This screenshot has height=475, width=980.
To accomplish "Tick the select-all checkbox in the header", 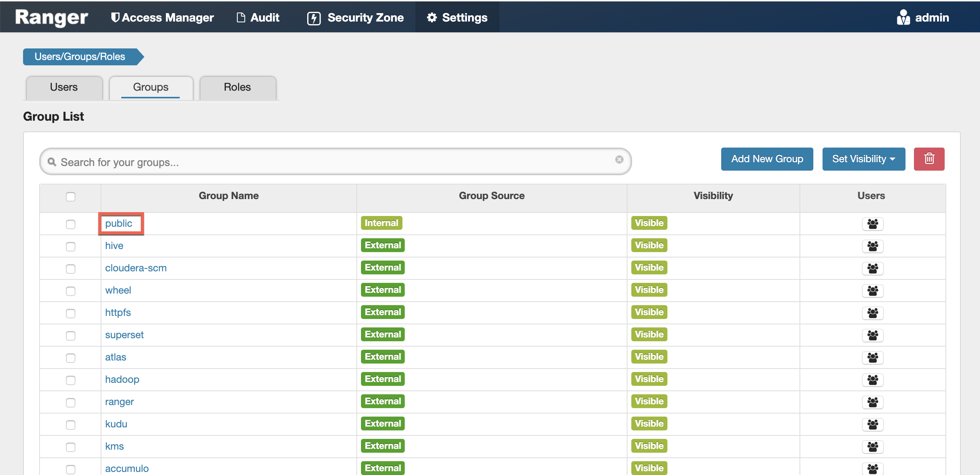I will [x=70, y=197].
